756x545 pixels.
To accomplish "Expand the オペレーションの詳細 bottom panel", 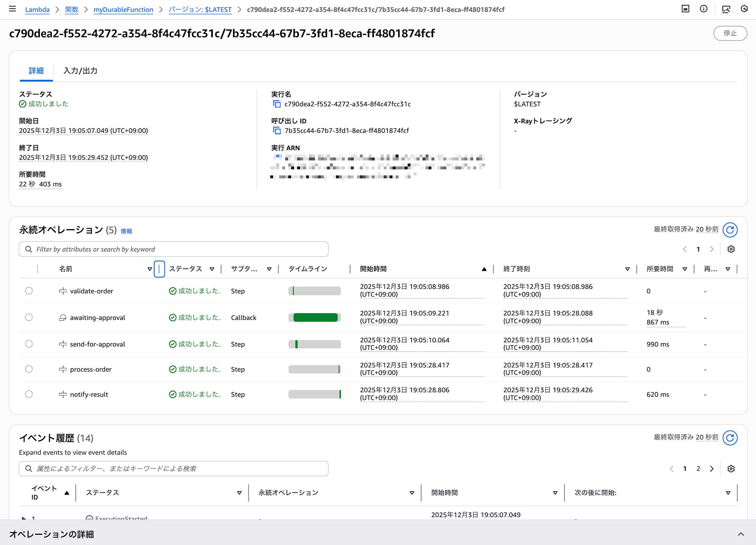I will [741, 534].
